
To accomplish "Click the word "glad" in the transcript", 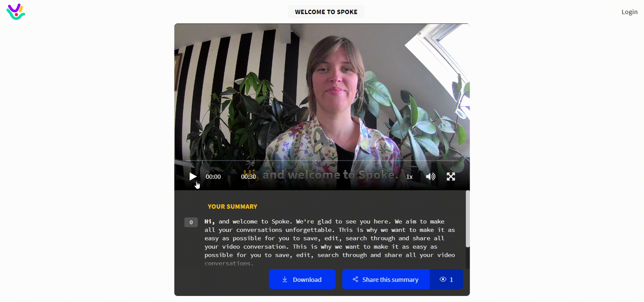I will pos(324,221).
